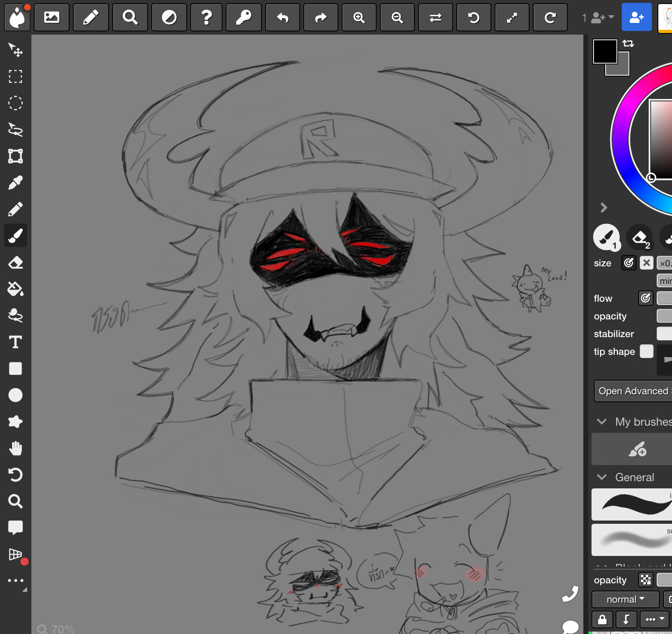Redo with the forward arrow icon

321,17
